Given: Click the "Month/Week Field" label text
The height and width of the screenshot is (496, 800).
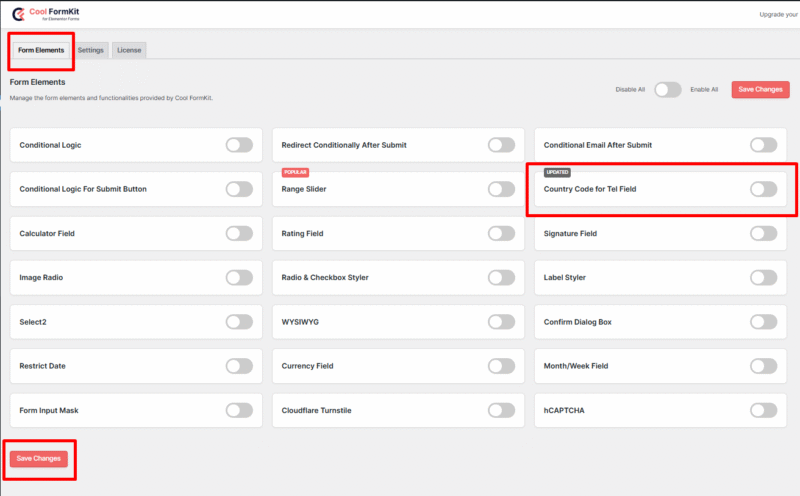Looking at the screenshot, I should pos(576,366).
